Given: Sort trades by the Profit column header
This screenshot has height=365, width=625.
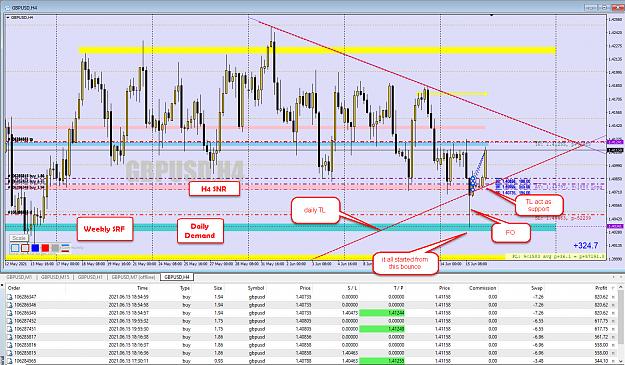Looking at the screenshot, I should click(x=601, y=288).
